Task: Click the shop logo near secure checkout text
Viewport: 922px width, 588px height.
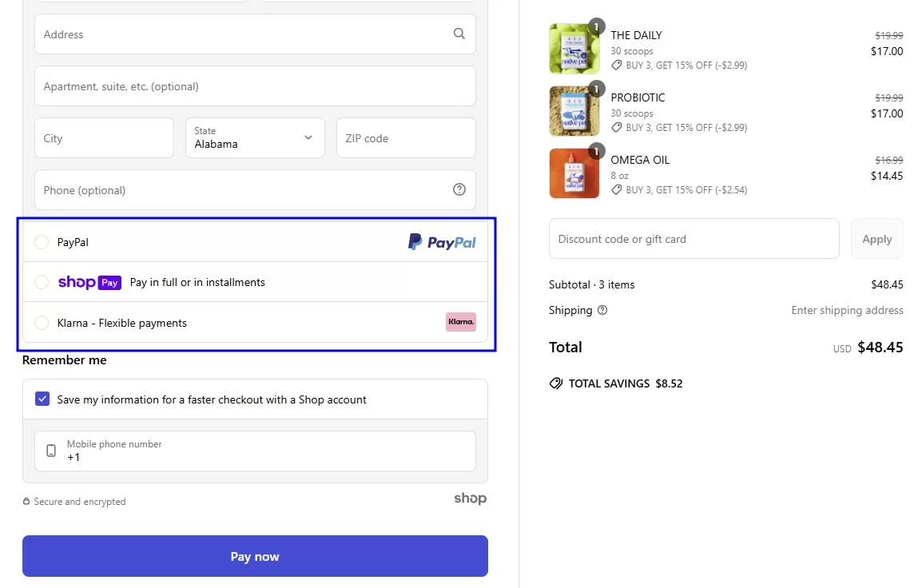Action: [x=470, y=499]
